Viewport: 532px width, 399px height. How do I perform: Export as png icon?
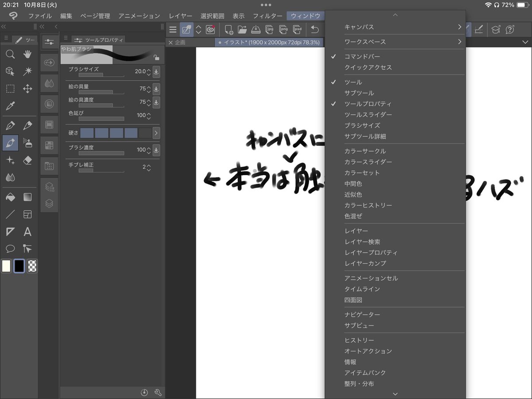pyautogui.click(x=283, y=30)
